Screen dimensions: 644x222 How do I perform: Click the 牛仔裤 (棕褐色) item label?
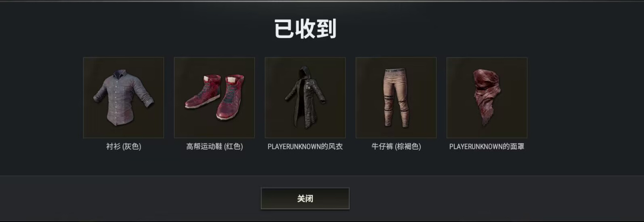coord(396,147)
